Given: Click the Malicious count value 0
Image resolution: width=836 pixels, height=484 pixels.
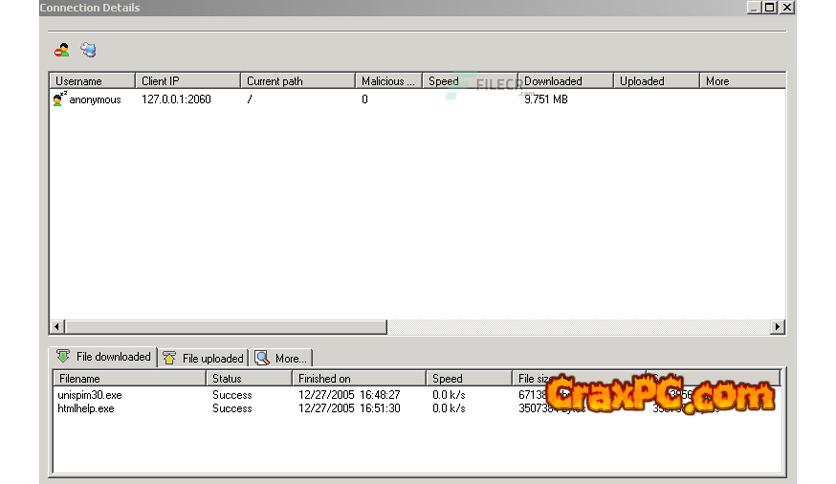Looking at the screenshot, I should (x=365, y=99).
